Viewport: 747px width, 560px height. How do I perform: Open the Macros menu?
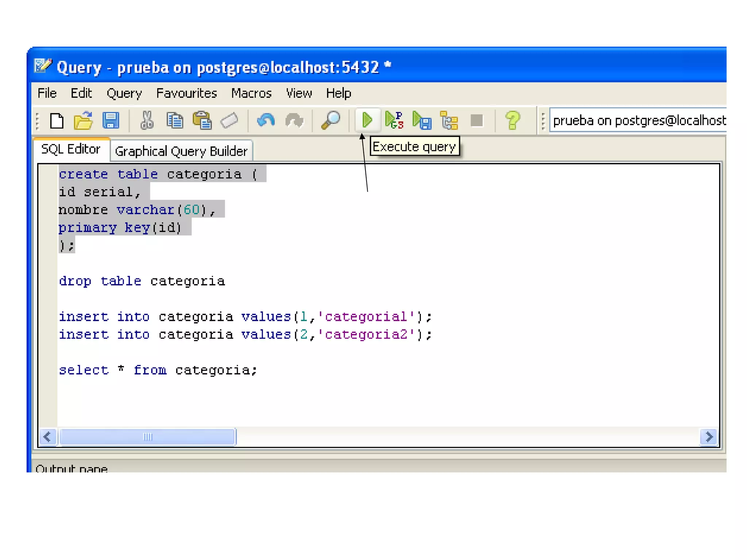point(251,93)
